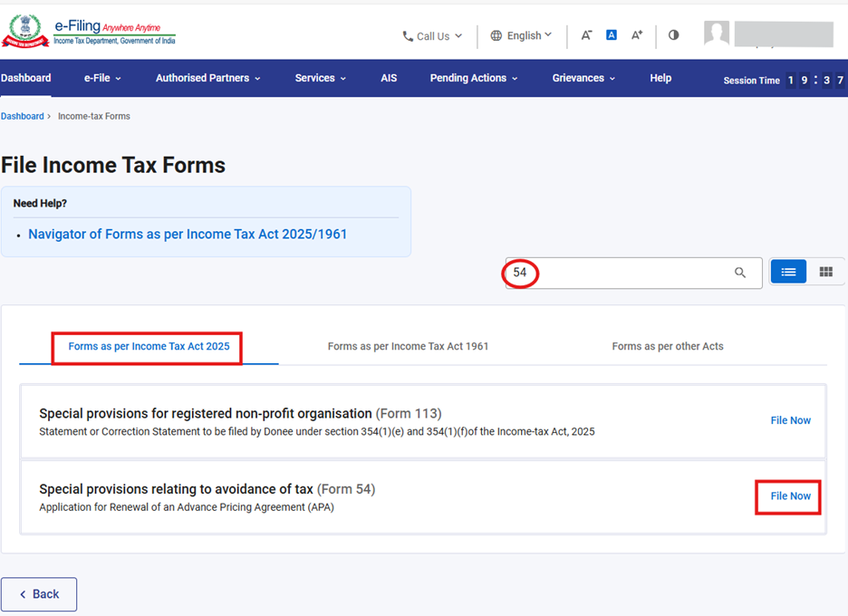Open the AIS menu item
The height and width of the screenshot is (616, 848).
pos(389,78)
